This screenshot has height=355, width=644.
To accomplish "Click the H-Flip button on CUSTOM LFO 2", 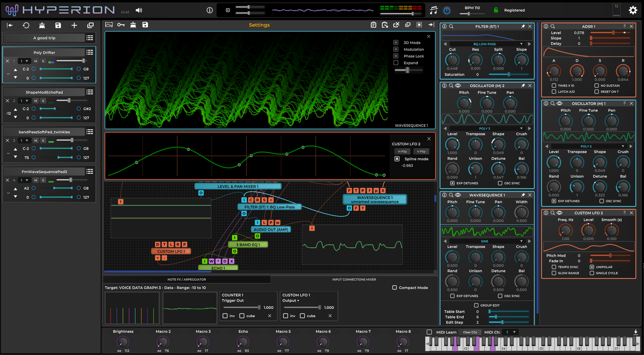I will [402, 151].
